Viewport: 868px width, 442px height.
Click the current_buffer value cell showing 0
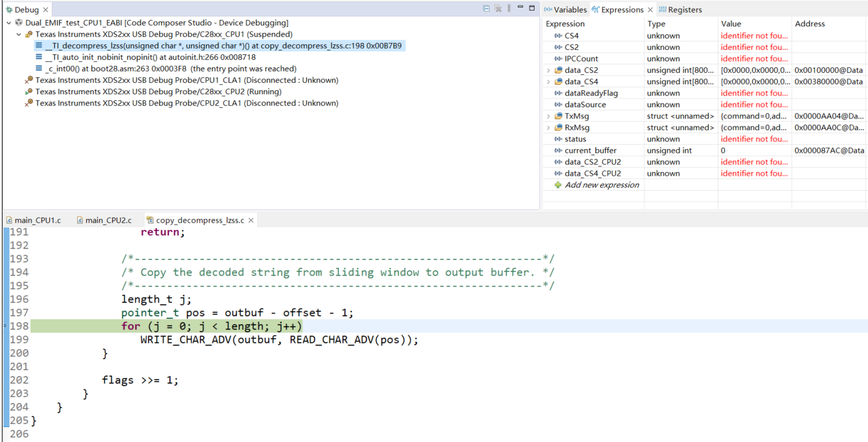[x=755, y=150]
